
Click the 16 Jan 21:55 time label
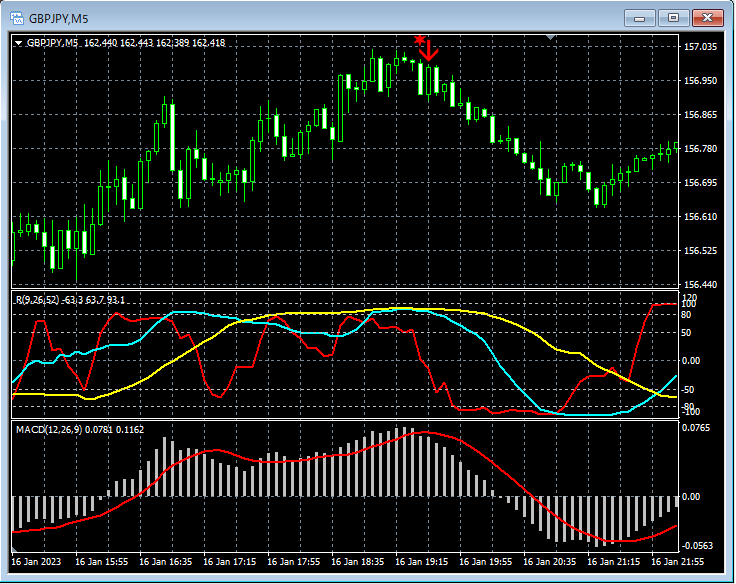pyautogui.click(x=677, y=563)
